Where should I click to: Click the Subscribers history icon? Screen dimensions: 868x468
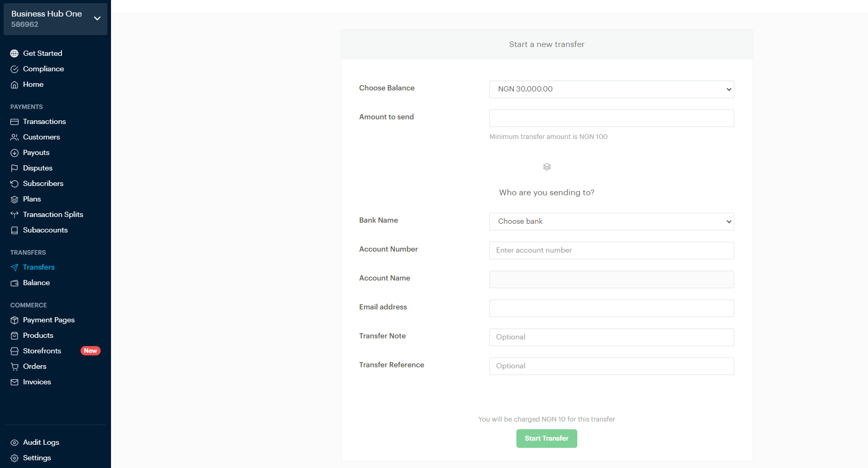click(14, 183)
